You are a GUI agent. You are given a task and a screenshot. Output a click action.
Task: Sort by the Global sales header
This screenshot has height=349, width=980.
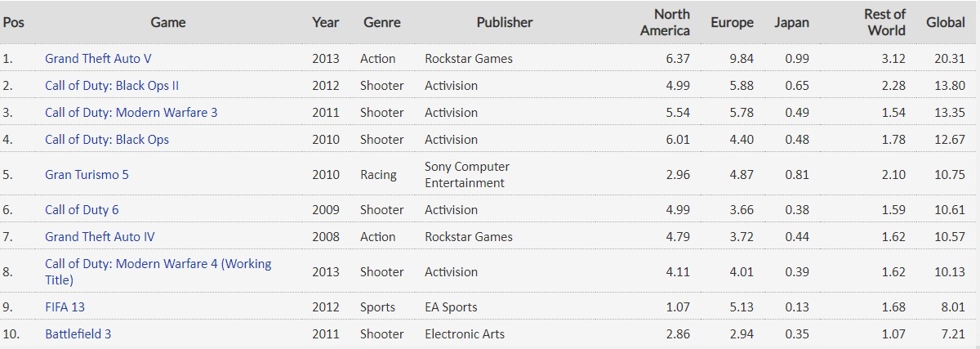(946, 23)
